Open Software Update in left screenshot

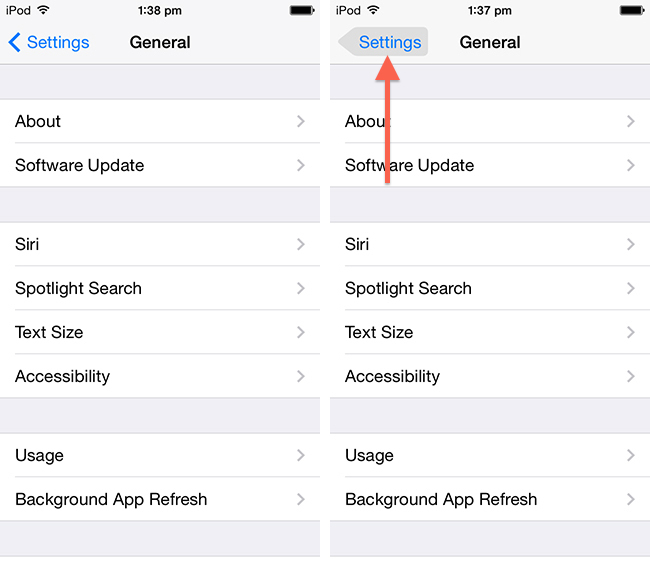80,165
